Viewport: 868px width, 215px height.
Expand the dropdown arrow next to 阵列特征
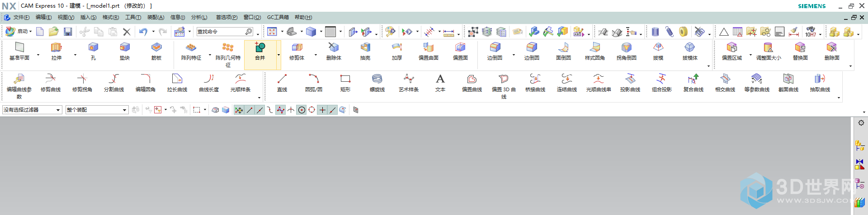(x=210, y=55)
